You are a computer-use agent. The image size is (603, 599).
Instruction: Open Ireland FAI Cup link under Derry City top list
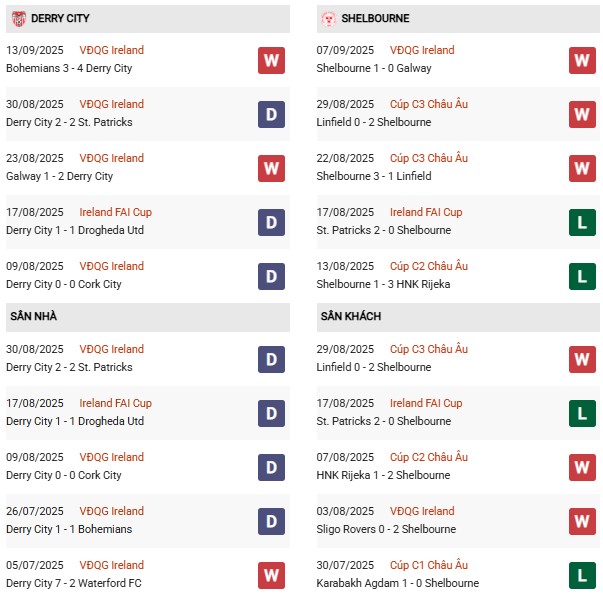pos(115,212)
